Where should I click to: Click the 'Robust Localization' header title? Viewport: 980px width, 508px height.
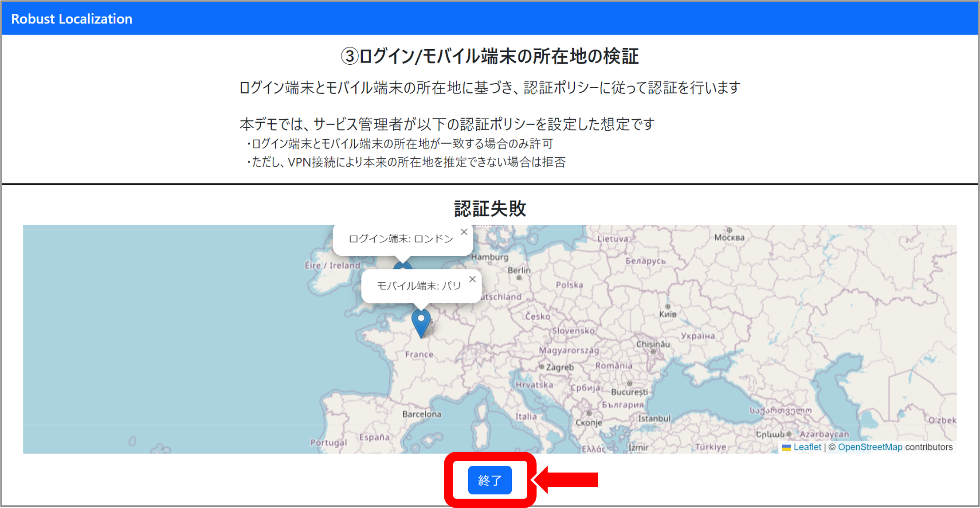(x=71, y=19)
